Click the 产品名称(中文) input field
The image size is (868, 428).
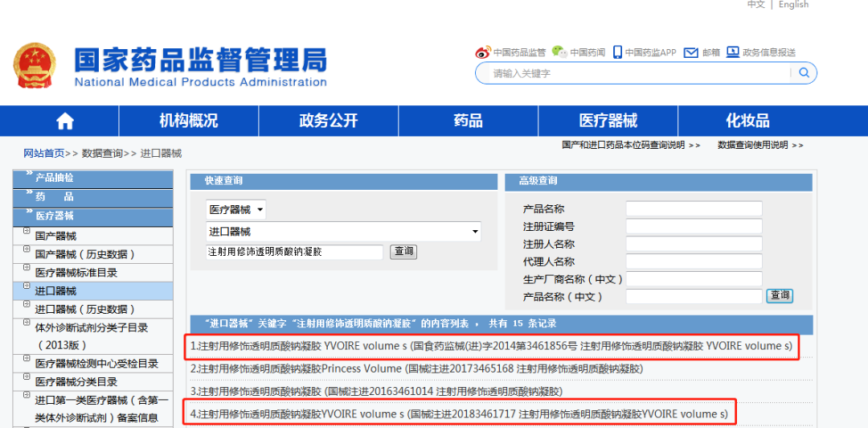click(x=694, y=297)
